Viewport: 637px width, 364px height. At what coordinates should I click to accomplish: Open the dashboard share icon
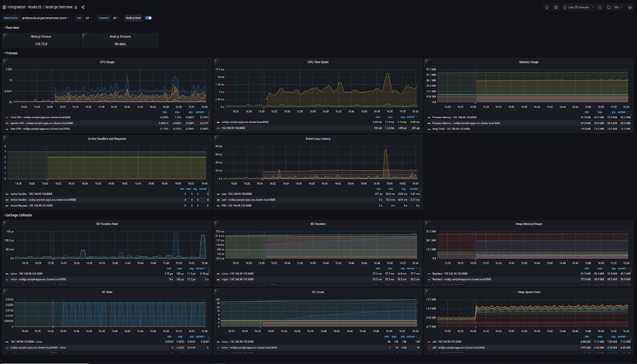tap(83, 7)
